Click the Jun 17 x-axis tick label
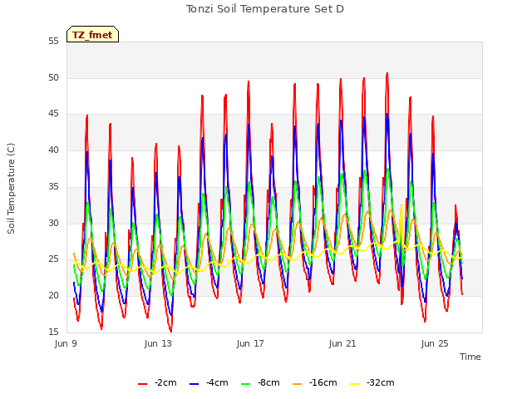532x399 pixels. pos(250,343)
